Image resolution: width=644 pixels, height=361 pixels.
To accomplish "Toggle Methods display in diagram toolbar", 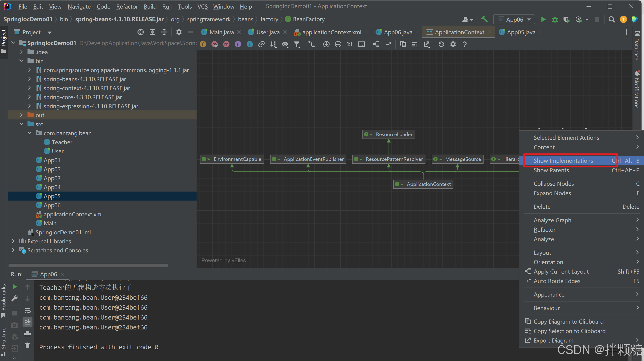I will coord(226,44).
